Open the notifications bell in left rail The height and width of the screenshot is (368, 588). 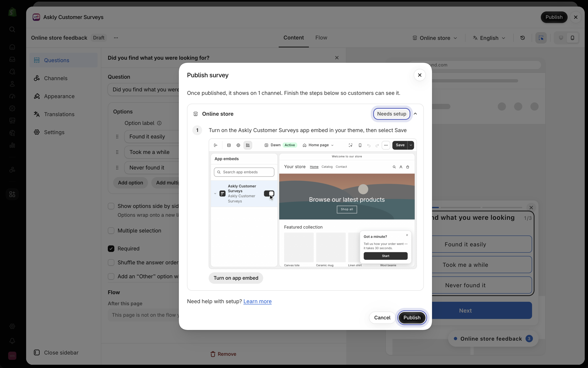coord(12,341)
